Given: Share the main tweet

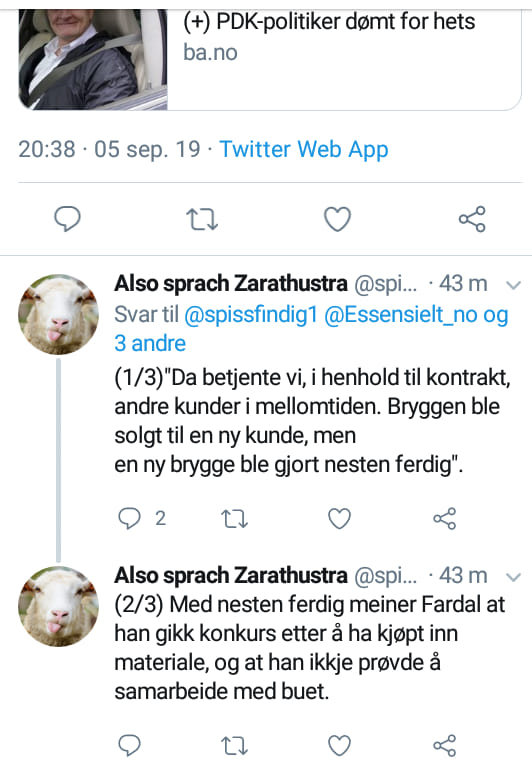Looking at the screenshot, I should click(472, 219).
